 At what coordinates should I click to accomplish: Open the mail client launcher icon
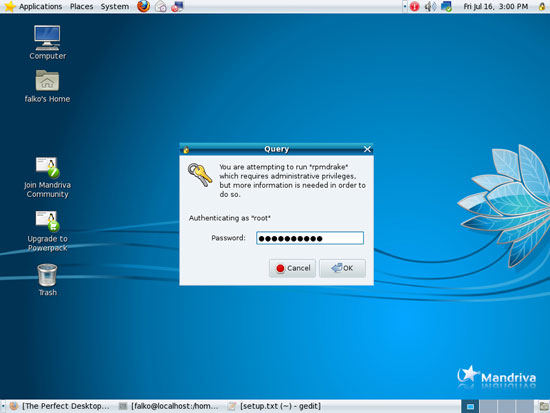coord(161,6)
